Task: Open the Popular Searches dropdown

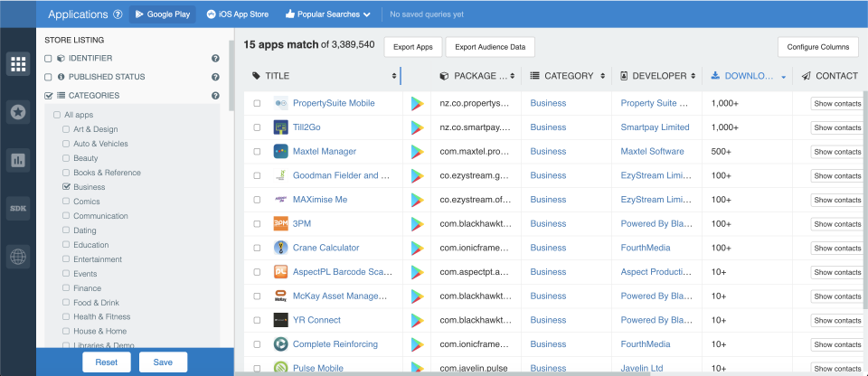Action: pos(327,14)
